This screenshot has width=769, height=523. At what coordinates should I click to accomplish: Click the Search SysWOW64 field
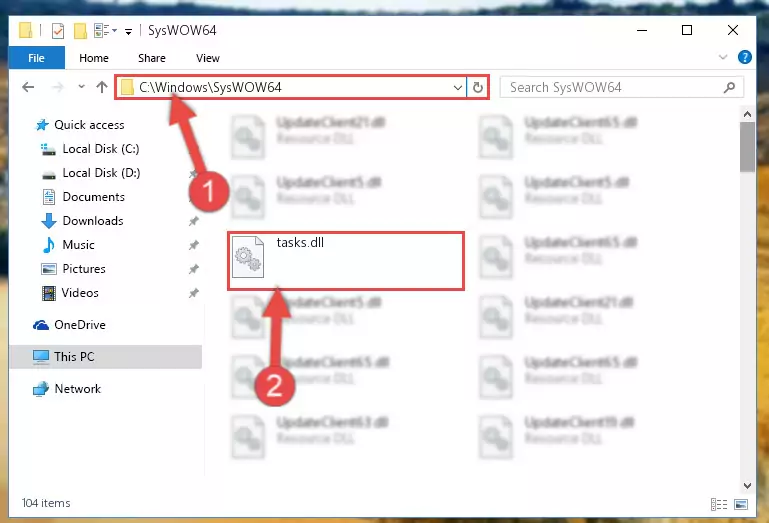pyautogui.click(x=621, y=87)
